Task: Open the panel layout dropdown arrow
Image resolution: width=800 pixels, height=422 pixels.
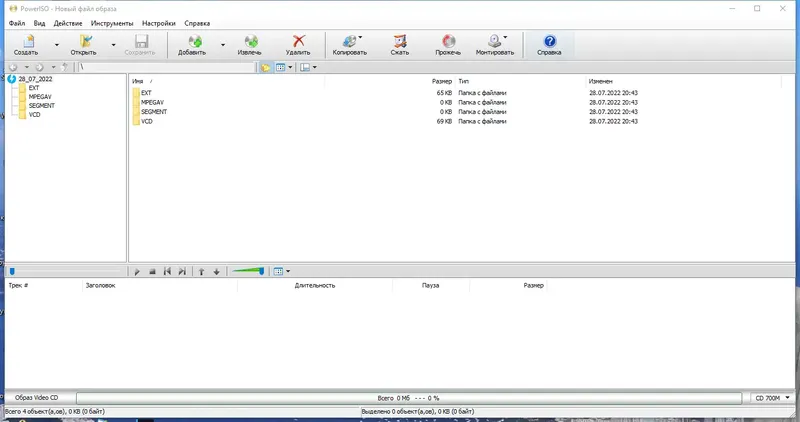Action: tap(315, 67)
